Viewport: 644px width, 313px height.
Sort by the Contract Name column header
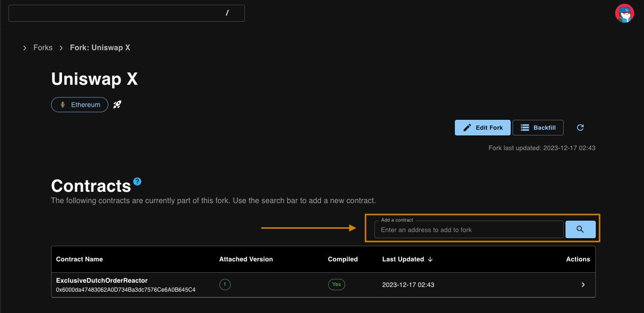click(x=79, y=259)
